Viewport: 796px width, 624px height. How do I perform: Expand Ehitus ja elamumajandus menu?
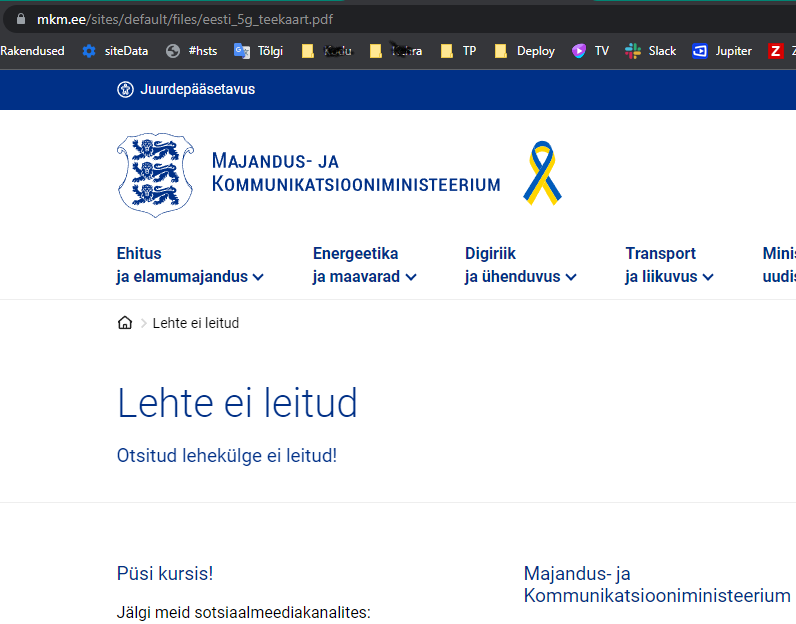coord(190,265)
